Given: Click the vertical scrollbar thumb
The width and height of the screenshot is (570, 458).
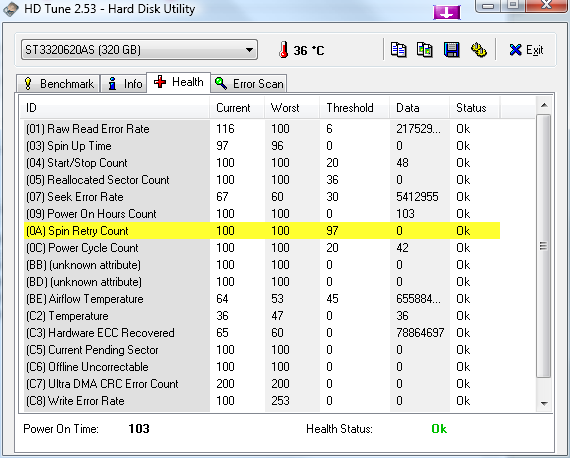Looking at the screenshot, I should pos(544,246).
